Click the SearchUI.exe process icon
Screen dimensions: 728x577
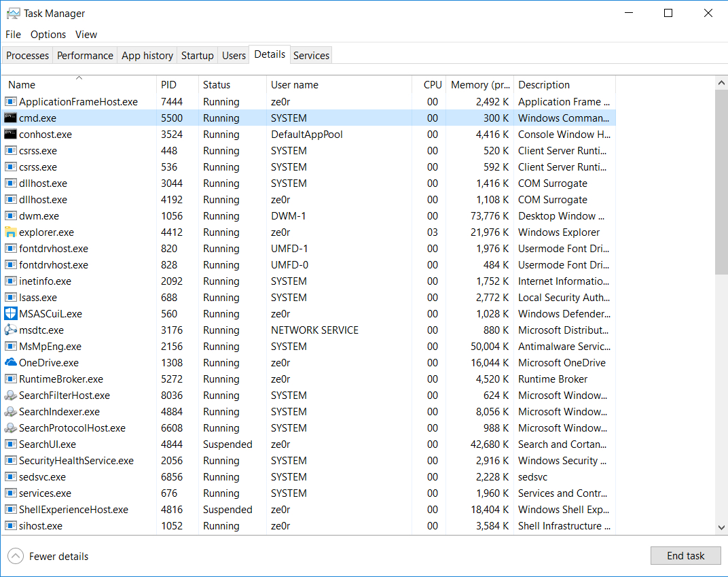tap(11, 444)
